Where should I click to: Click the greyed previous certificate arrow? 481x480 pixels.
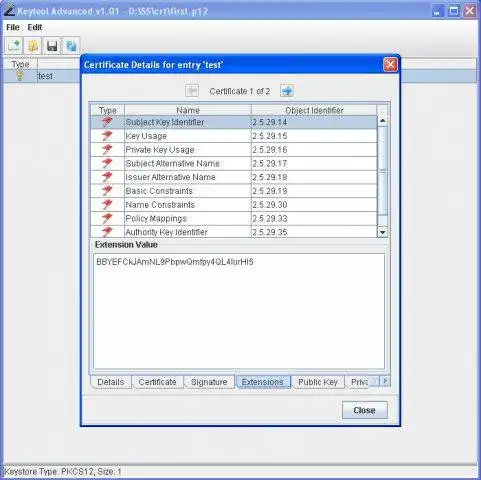pyautogui.click(x=192, y=91)
